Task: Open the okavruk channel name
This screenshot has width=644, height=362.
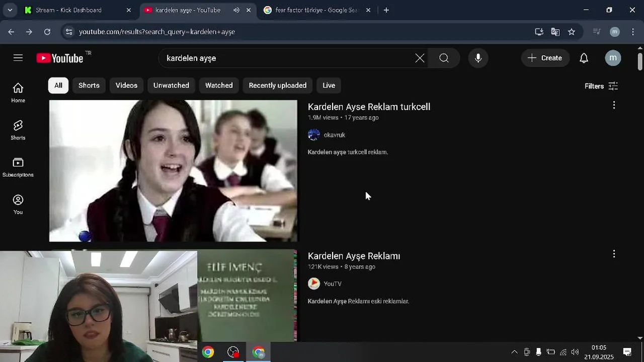Action: coord(335,135)
